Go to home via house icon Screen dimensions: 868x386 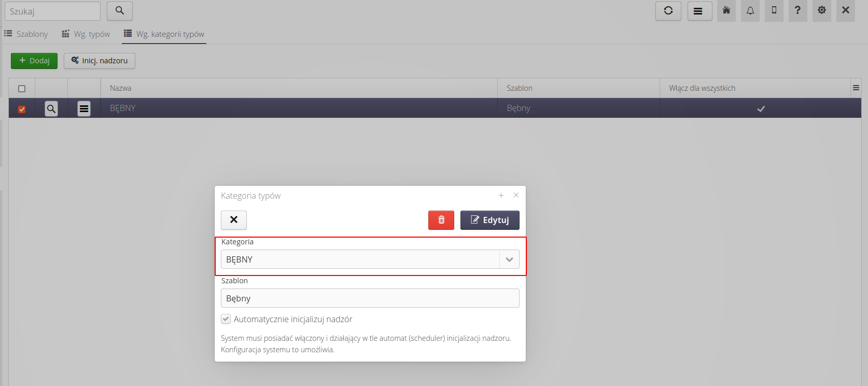[x=726, y=11]
